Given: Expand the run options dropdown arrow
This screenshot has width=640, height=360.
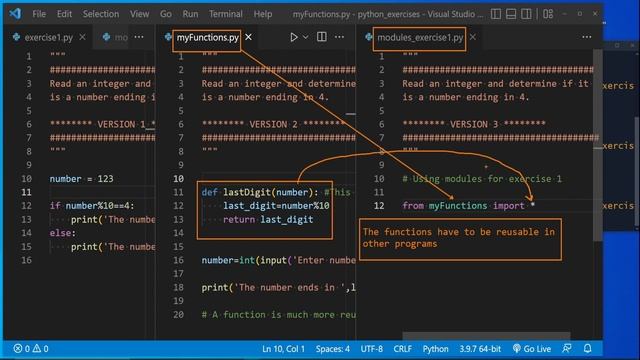Looking at the screenshot, I should coord(306,37).
